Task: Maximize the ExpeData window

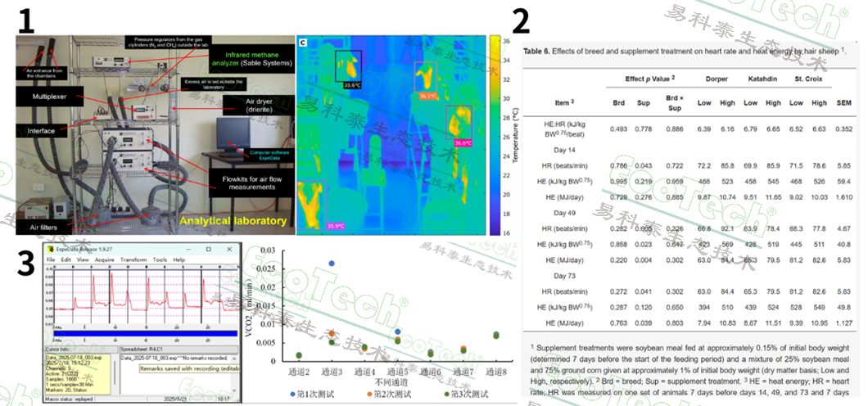Action: 208,249
